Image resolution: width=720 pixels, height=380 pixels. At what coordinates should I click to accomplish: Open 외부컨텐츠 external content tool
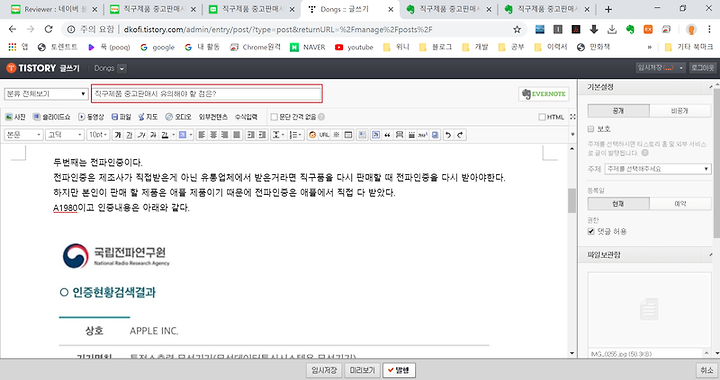coord(213,117)
